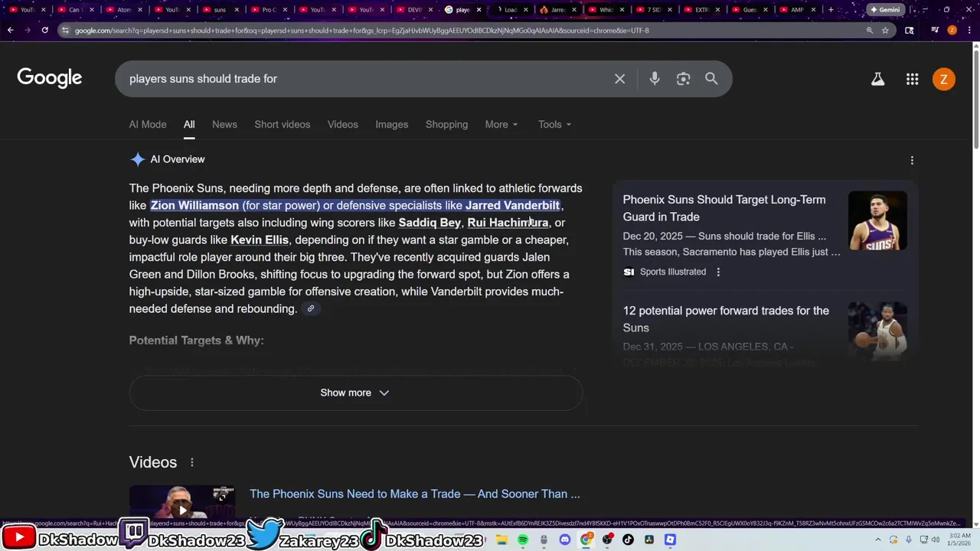The width and height of the screenshot is (980, 551).
Task: Expand AI Overview with Show more
Action: (355, 393)
